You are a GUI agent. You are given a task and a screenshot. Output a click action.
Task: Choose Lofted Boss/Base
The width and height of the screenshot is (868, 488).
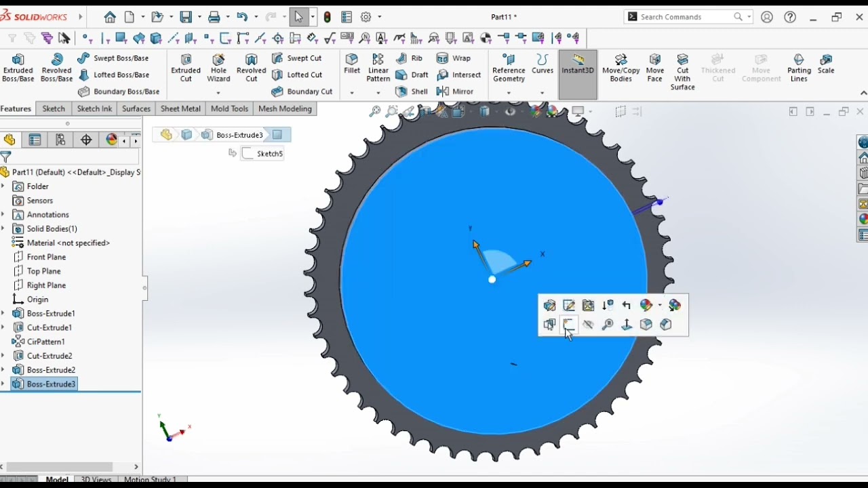tap(113, 75)
